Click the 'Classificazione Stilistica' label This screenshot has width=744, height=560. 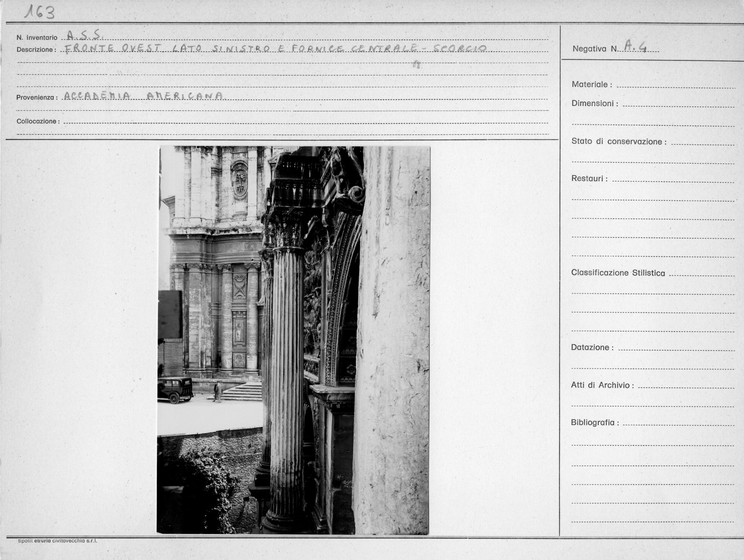pos(618,273)
